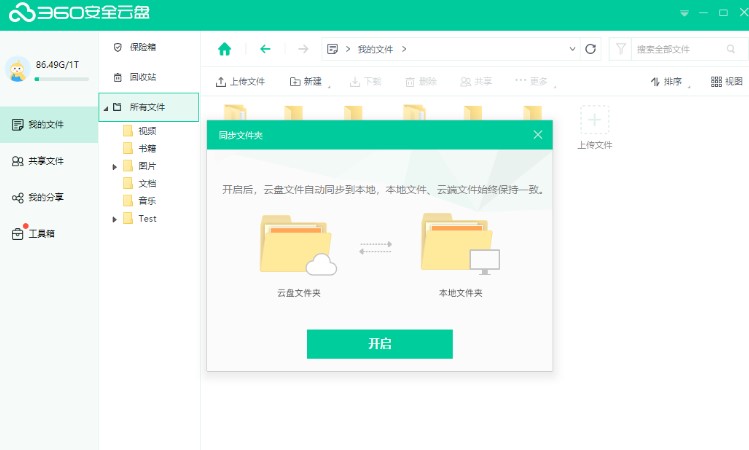Viewport: 749px width, 450px height.
Task: Click 我的文件 in the breadcrumb path
Action: click(x=375, y=49)
